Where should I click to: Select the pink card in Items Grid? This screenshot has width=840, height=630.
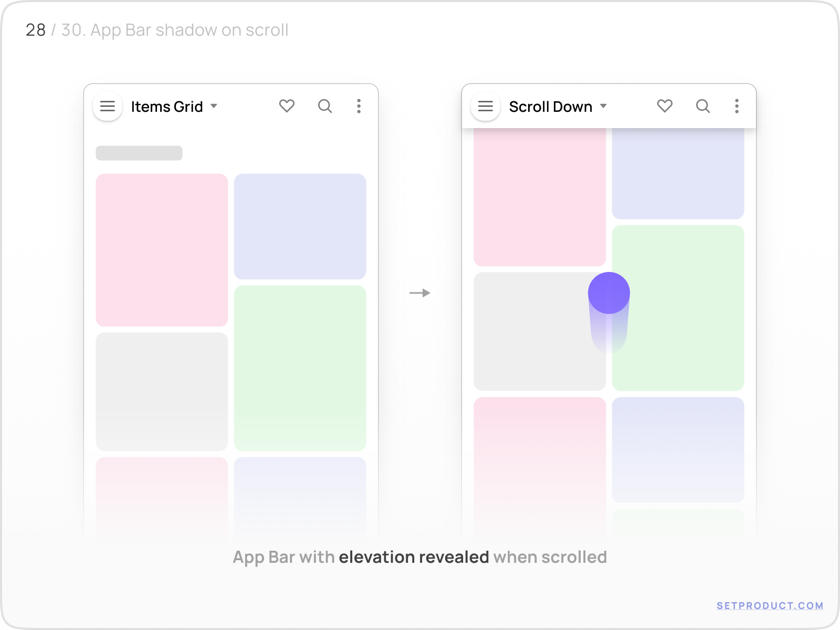[161, 249]
